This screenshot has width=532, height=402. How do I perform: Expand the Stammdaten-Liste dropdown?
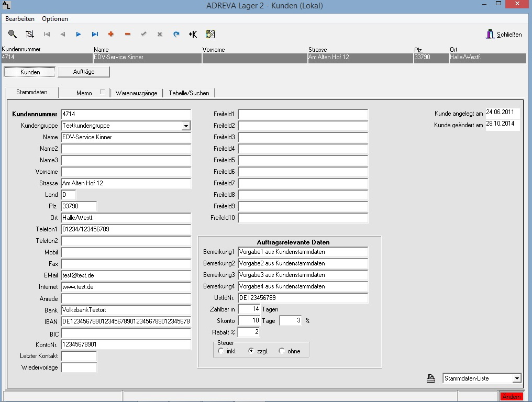click(517, 378)
